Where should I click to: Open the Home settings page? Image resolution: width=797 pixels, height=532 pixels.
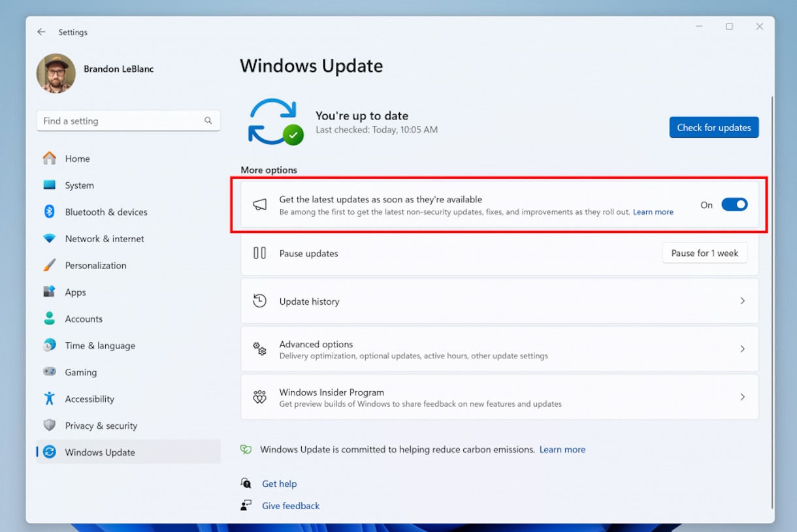(x=78, y=159)
